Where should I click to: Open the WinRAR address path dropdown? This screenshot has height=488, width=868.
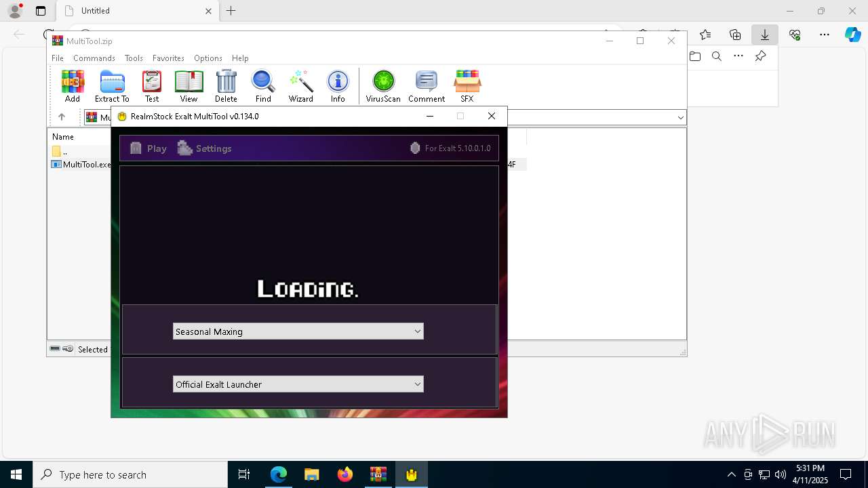(680, 117)
